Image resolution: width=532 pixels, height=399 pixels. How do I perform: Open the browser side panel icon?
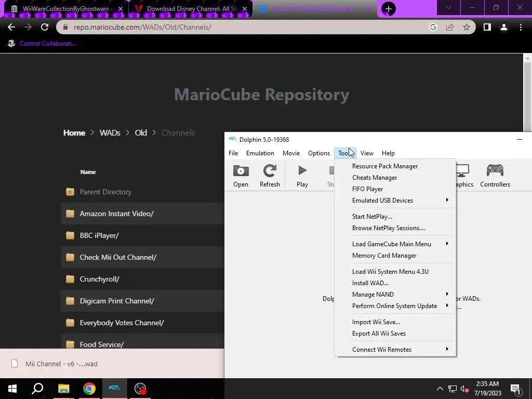click(x=487, y=27)
